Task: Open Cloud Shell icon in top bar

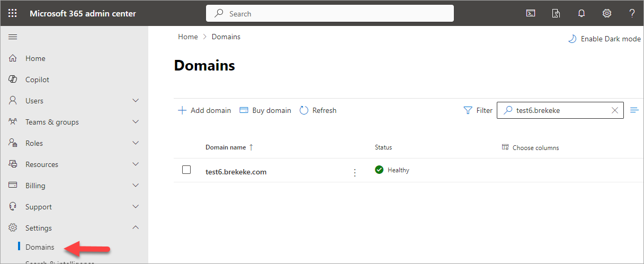Action: [530, 13]
